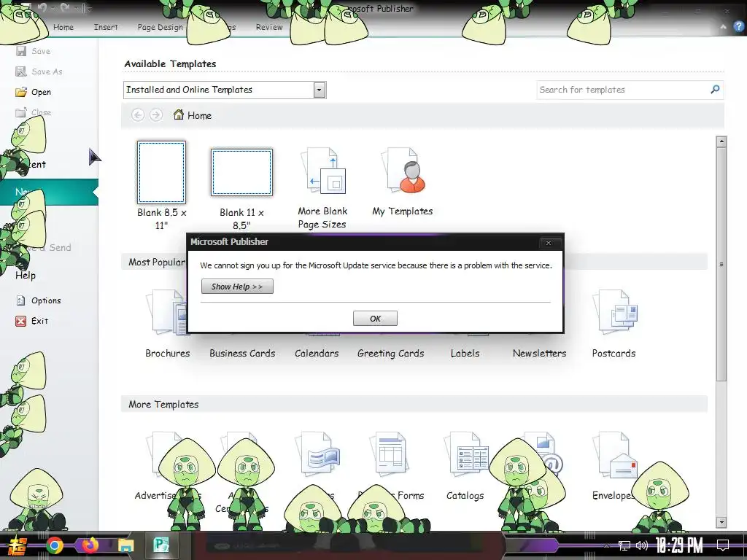Open Publisher Options

coord(39,300)
